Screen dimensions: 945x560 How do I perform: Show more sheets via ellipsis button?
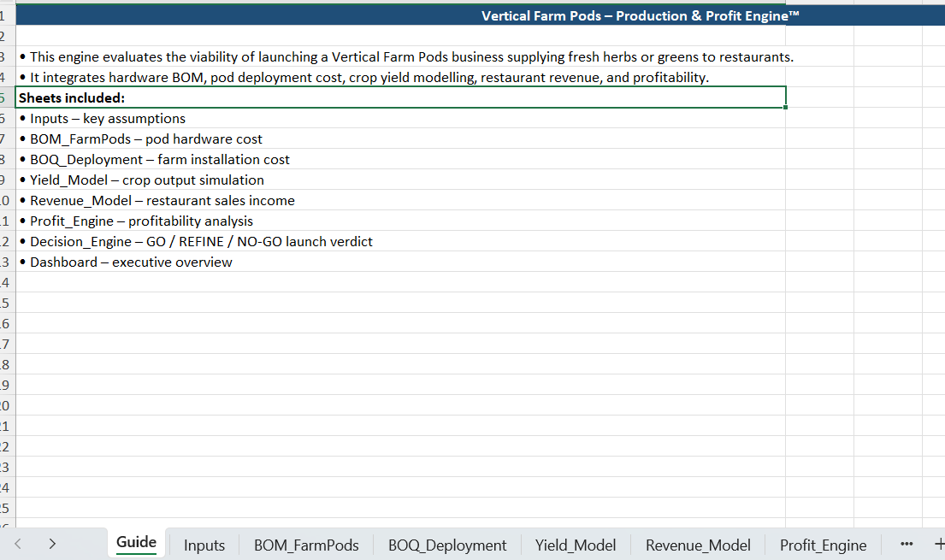[x=907, y=544]
